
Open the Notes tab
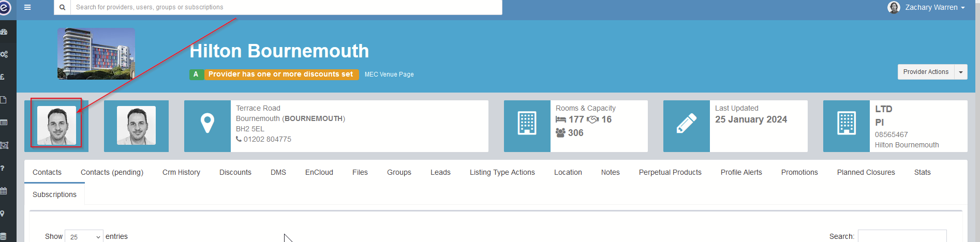[611, 172]
